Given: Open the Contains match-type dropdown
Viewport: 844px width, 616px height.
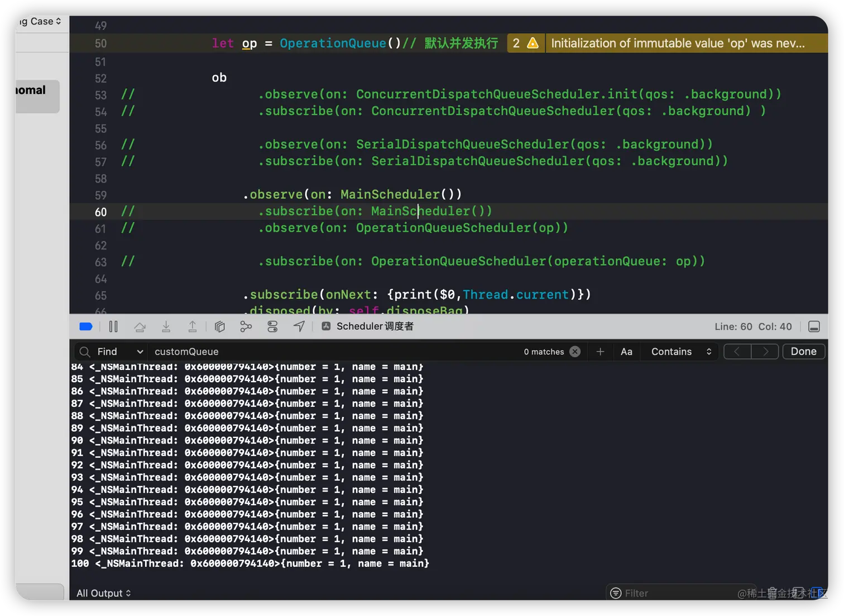Looking at the screenshot, I should (681, 352).
